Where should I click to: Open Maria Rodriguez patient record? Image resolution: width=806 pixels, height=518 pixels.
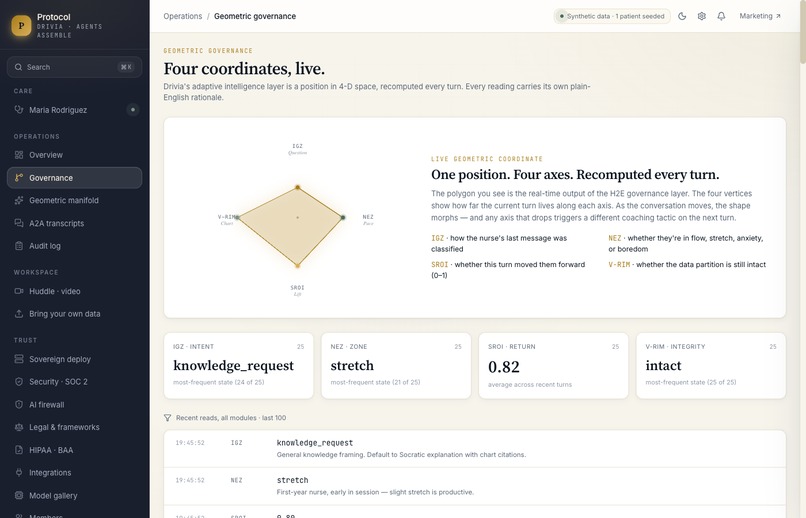coord(75,110)
